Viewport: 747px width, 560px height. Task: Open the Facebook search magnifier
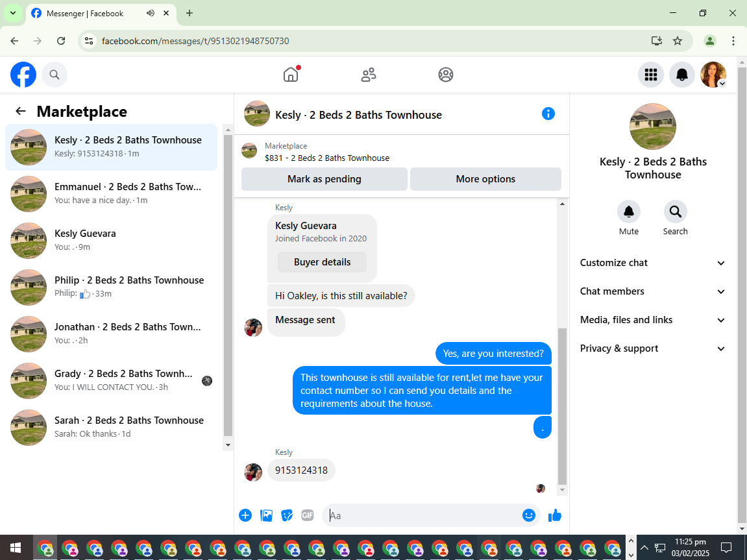pos(55,75)
